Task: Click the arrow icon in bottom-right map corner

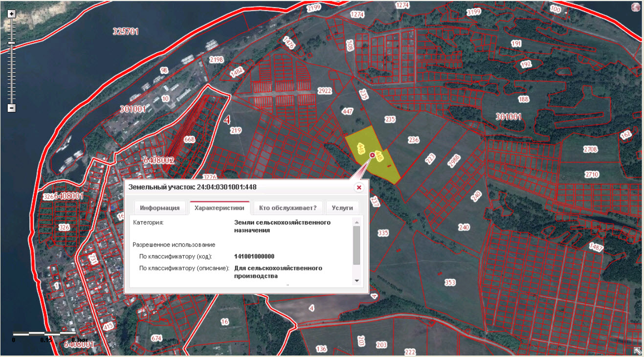Action: [638, 350]
